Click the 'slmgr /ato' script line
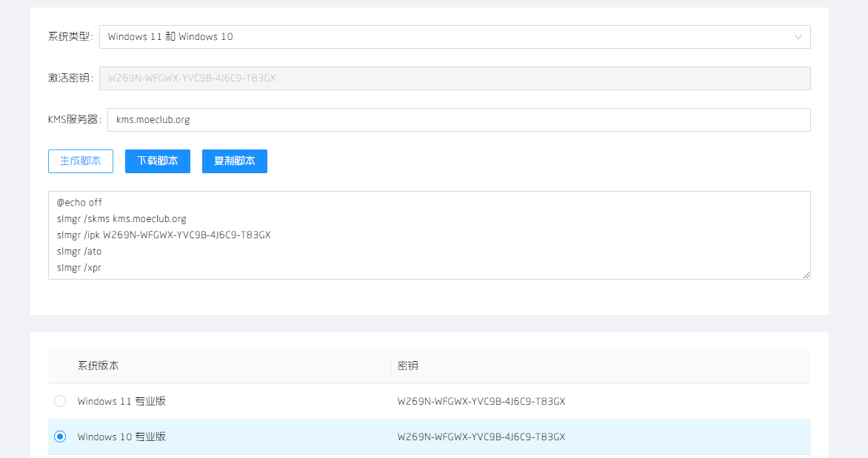 79,252
